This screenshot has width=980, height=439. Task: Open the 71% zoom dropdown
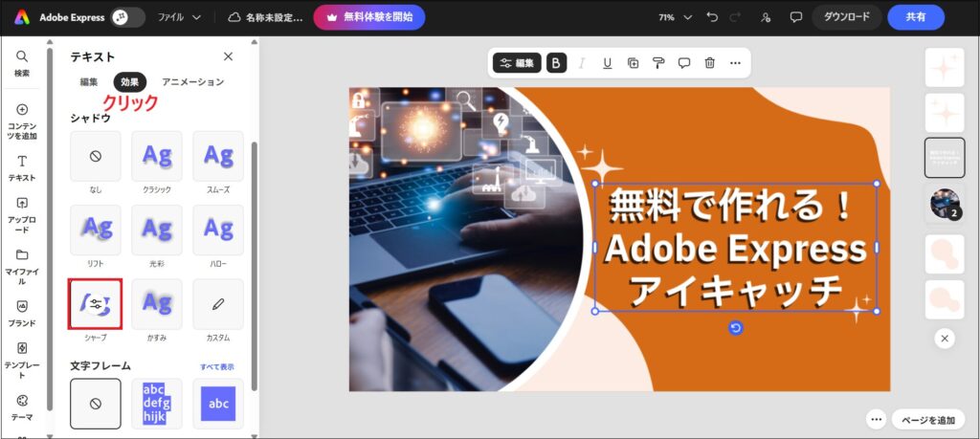coord(676,17)
